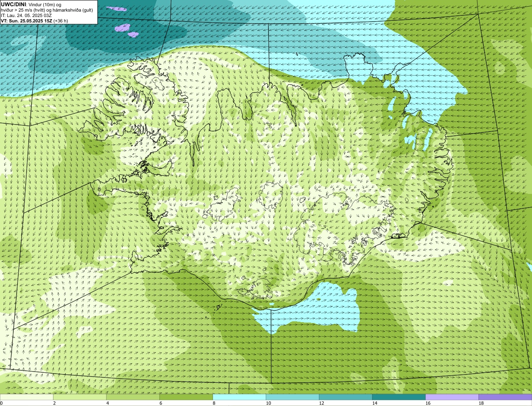
Task: Click the "(+36 h)" forecast offset text
Action: (x=61, y=20)
